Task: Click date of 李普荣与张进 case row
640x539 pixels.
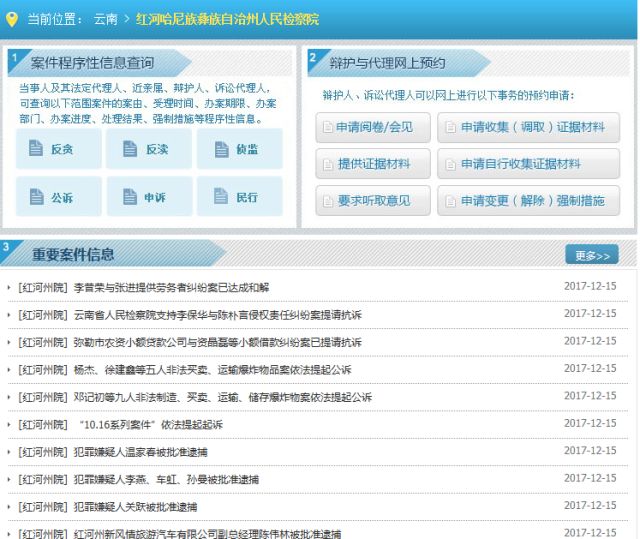Action: click(x=590, y=286)
